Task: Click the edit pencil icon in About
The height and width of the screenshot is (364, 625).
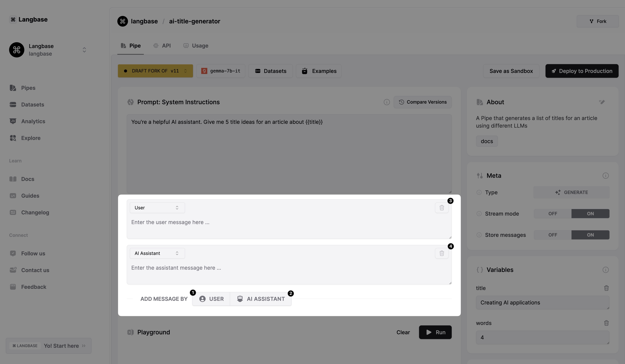Action: (x=602, y=102)
